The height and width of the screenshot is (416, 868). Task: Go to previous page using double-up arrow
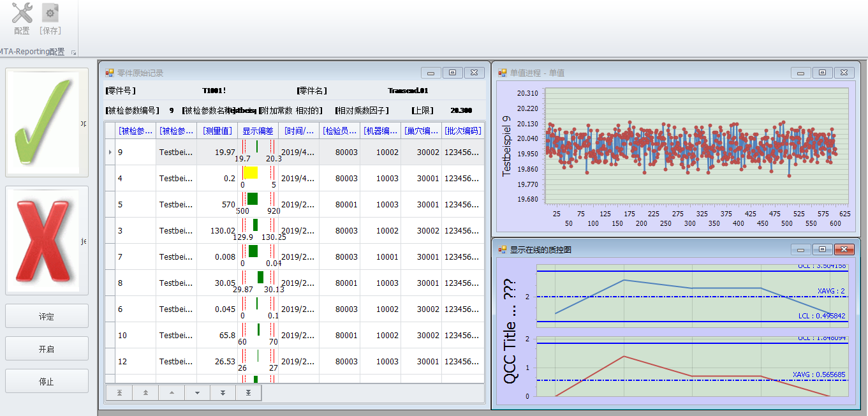145,393
